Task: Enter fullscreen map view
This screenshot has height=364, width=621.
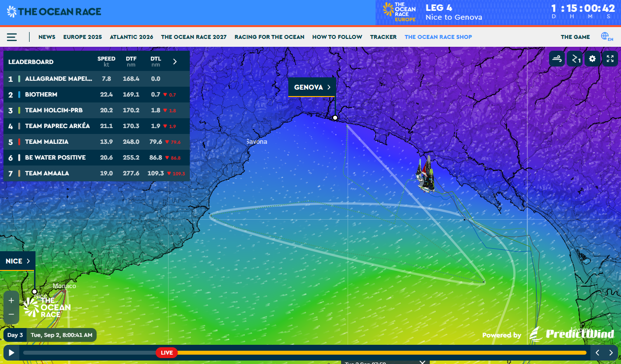Action: point(610,59)
